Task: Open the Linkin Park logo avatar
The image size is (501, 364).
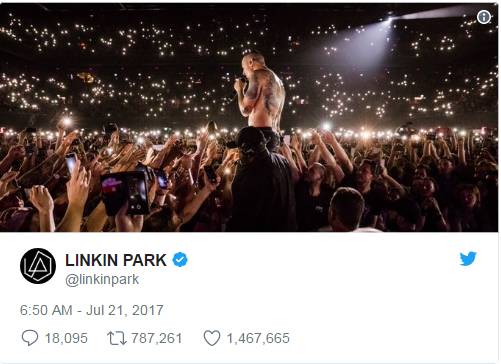Action: point(38,266)
